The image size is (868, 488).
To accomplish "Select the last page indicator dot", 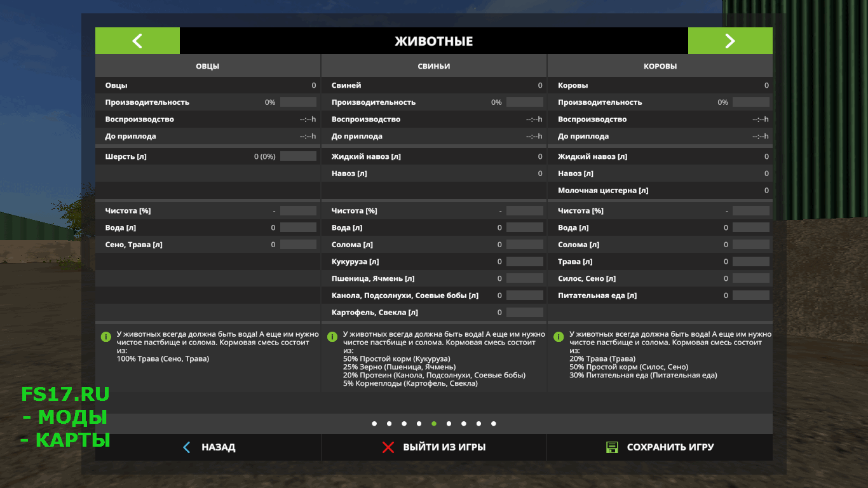I will pyautogui.click(x=494, y=423).
